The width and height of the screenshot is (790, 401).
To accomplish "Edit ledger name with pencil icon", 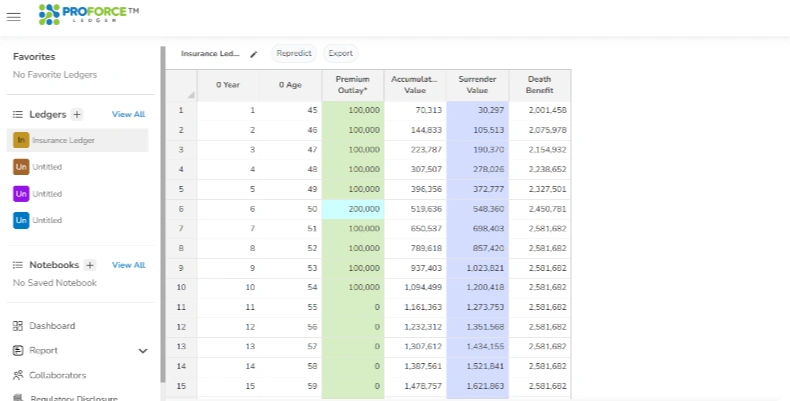I will point(253,54).
